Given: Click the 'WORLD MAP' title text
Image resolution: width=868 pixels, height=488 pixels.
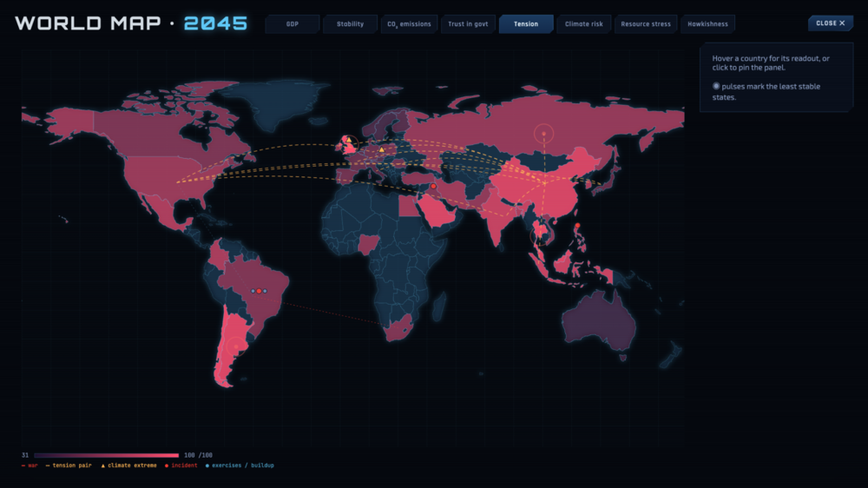Looking at the screenshot, I should 88,23.
